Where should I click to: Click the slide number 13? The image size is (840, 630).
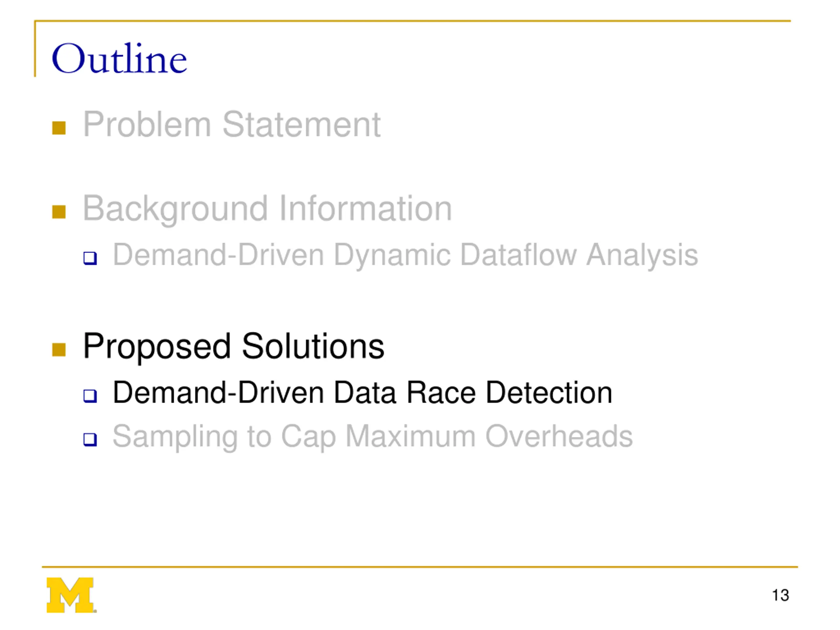[780, 595]
